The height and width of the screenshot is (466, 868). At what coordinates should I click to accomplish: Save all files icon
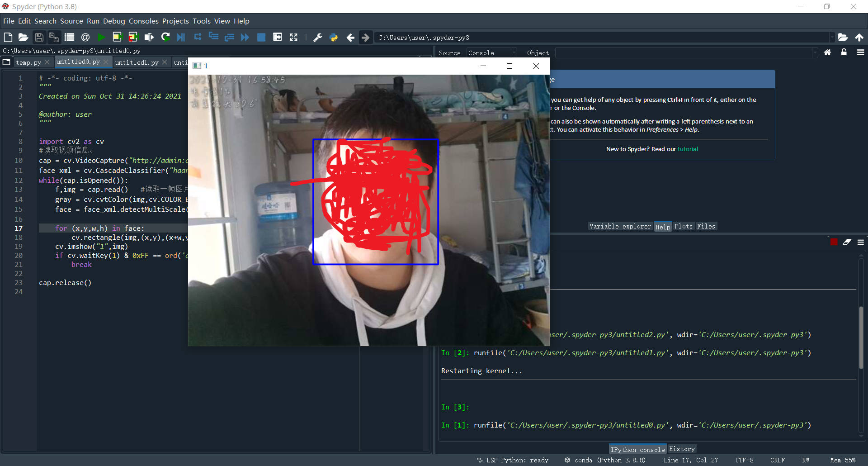tap(54, 37)
